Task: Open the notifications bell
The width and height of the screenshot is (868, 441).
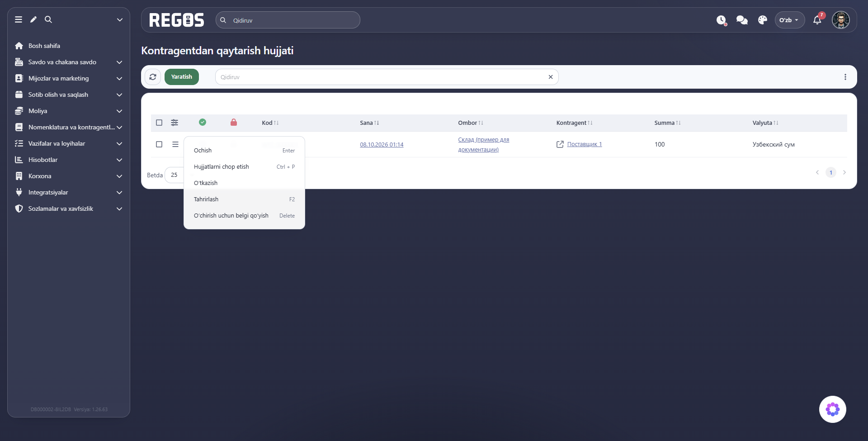Action: [x=817, y=20]
